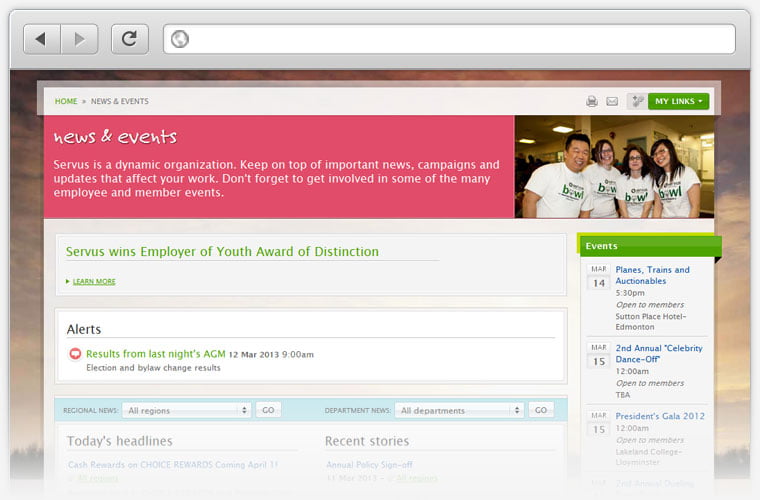Viewport: 760px width, 500px height.
Task: Click the icon beside MY LINKS
Action: point(637,101)
